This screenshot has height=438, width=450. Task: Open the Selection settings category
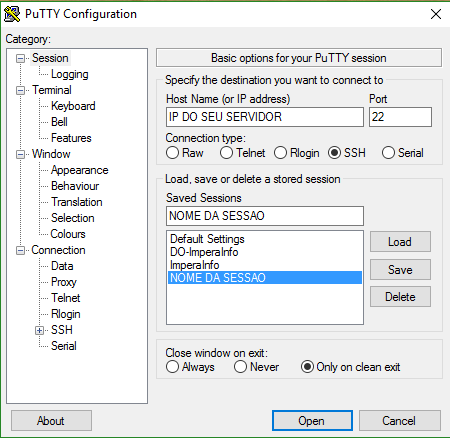coord(73,218)
